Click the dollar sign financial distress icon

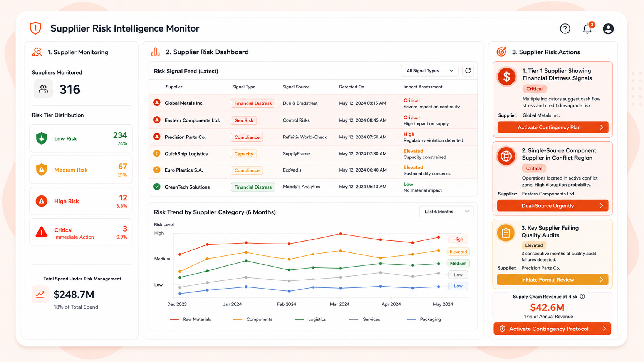[506, 77]
